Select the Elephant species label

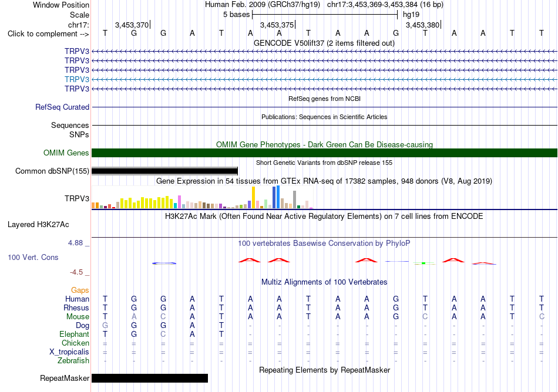coord(74,334)
